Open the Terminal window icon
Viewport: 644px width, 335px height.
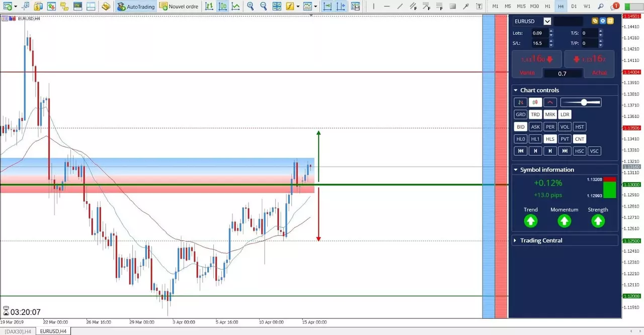(x=77, y=7)
